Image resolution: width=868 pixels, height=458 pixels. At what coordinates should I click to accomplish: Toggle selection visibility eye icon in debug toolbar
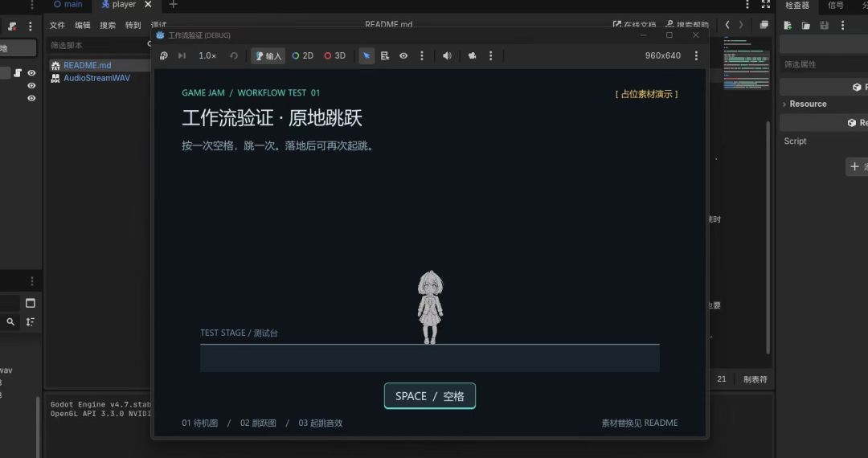click(x=403, y=56)
